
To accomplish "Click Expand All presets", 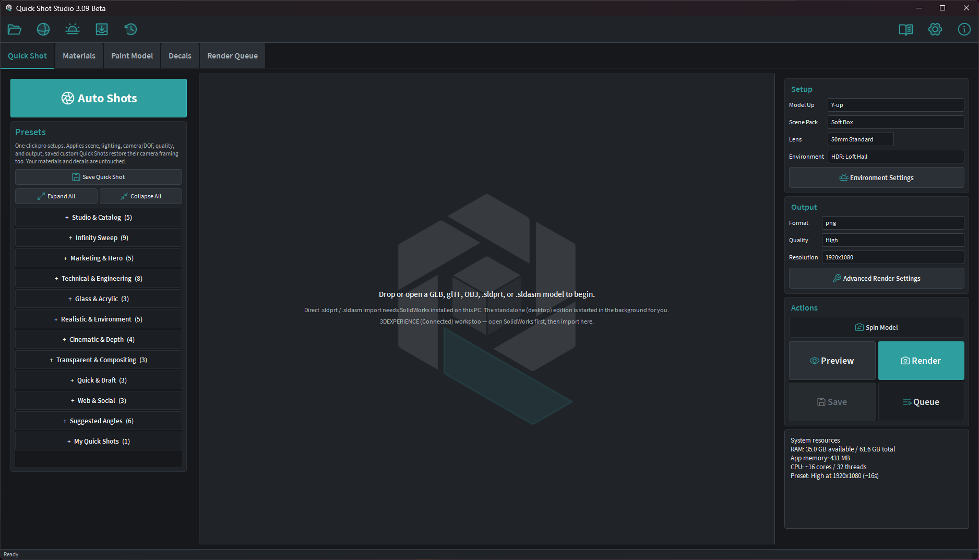I will point(56,196).
